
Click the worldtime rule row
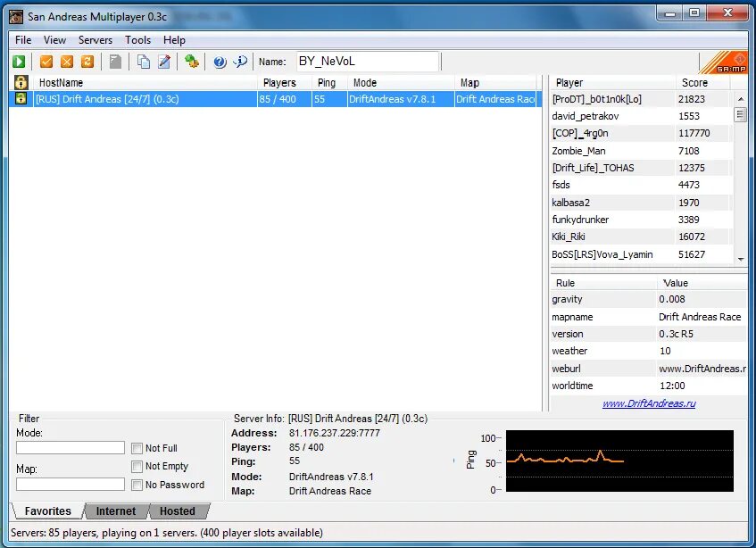click(649, 386)
